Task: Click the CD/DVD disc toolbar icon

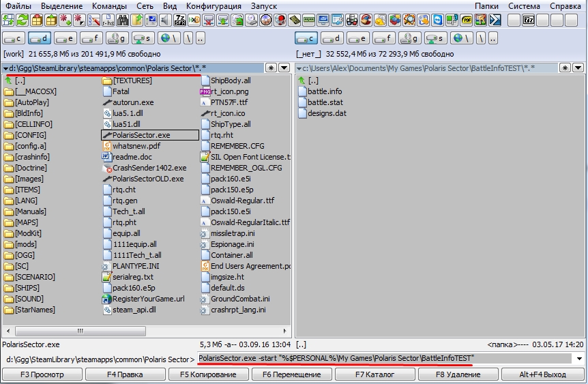Action: [x=266, y=20]
